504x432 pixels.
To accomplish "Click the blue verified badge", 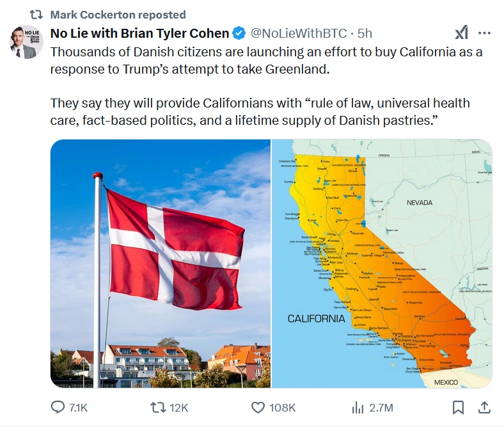I will pos(239,33).
